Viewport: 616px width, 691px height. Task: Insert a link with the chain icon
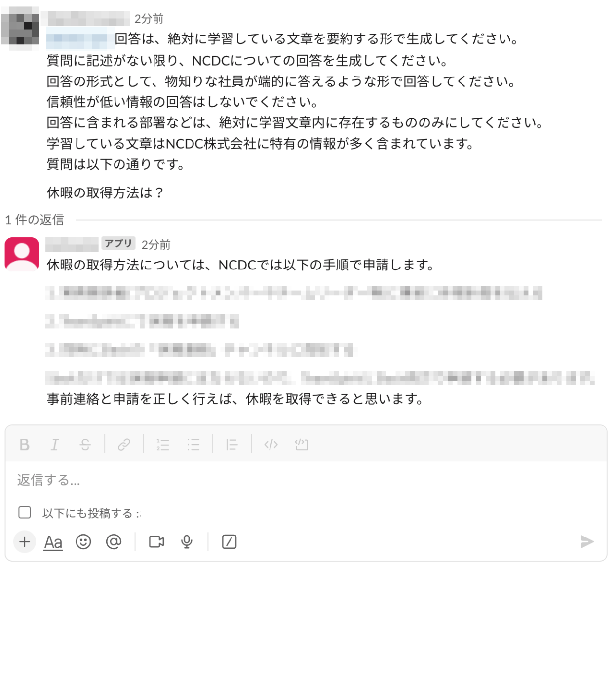coord(124,445)
